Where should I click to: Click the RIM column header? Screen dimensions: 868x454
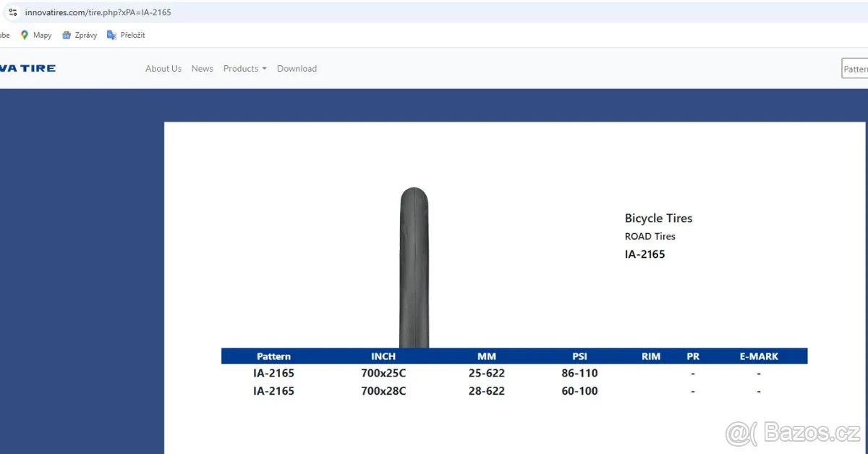651,356
